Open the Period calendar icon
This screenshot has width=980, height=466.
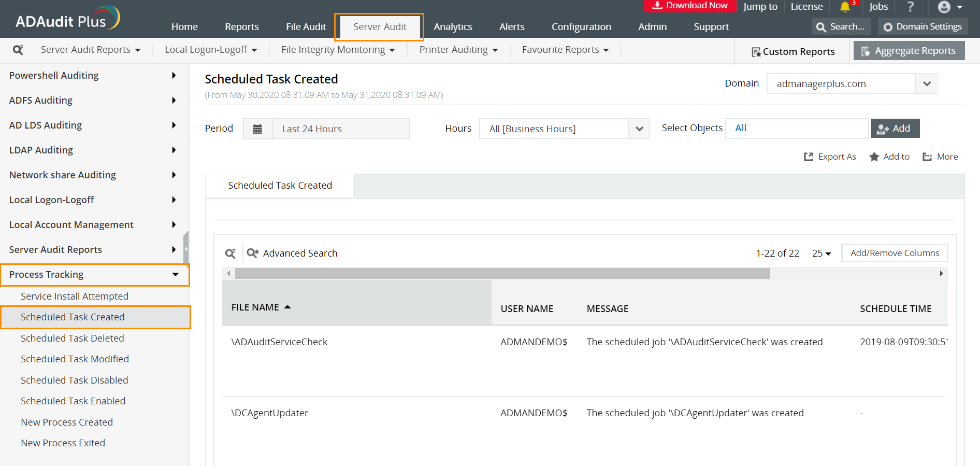click(x=257, y=129)
